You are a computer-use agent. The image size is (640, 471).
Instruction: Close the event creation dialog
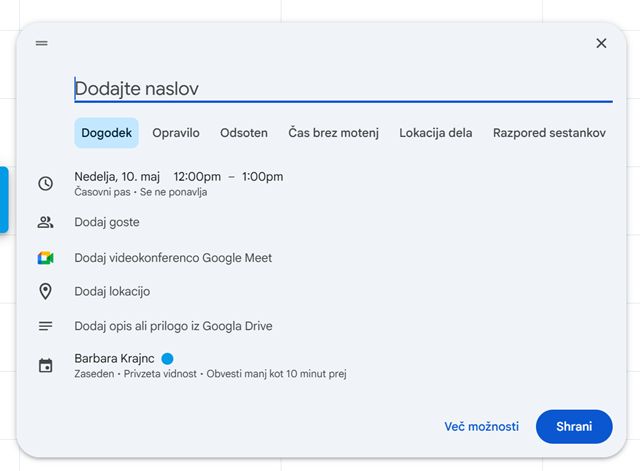tap(601, 43)
